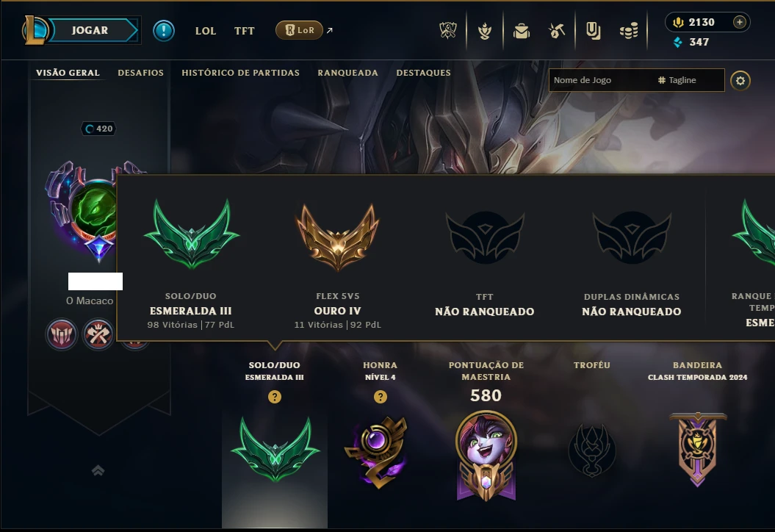Click the Clash Temporada 2024 banner
775x532 pixels.
tap(697, 449)
